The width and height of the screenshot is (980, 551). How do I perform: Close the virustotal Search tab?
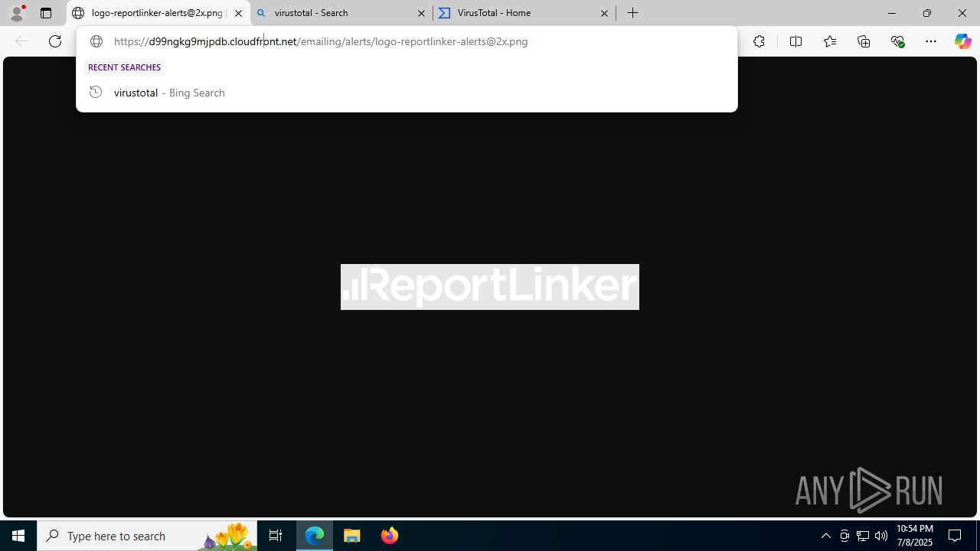point(421,13)
